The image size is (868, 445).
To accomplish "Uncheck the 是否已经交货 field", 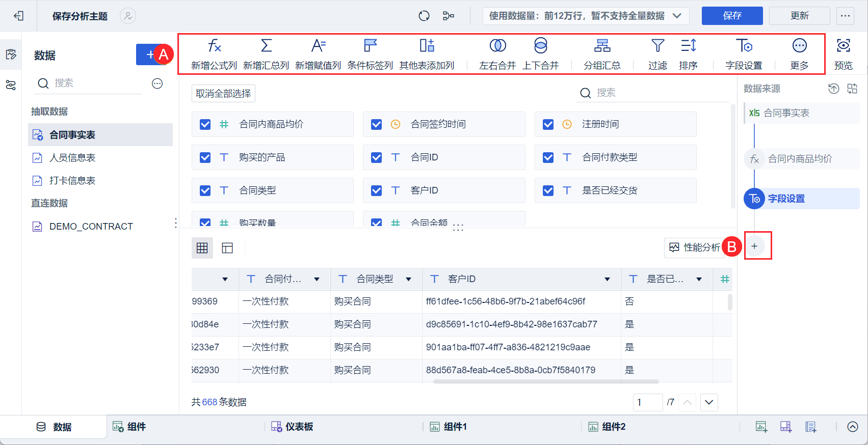I will pos(548,191).
